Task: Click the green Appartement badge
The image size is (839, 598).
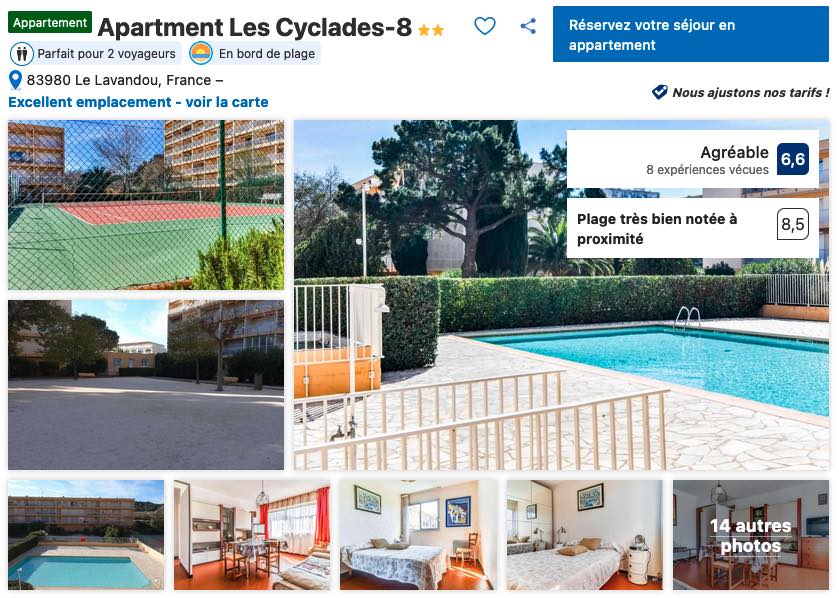Action: click(x=50, y=22)
